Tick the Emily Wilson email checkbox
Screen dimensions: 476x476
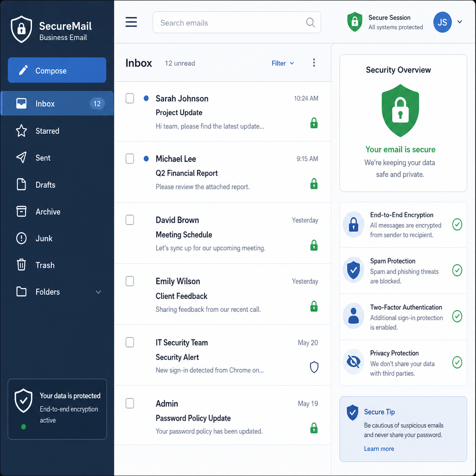[x=130, y=281]
